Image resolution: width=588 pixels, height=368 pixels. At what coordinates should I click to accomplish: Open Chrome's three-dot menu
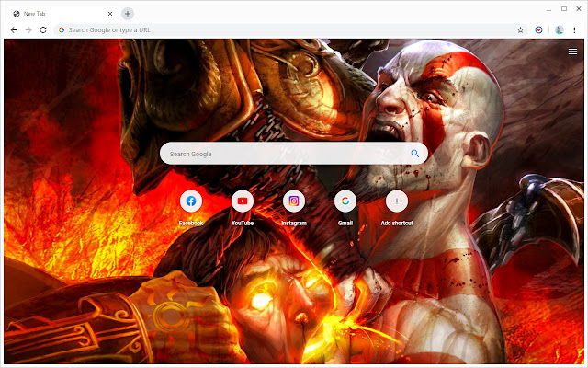(574, 30)
